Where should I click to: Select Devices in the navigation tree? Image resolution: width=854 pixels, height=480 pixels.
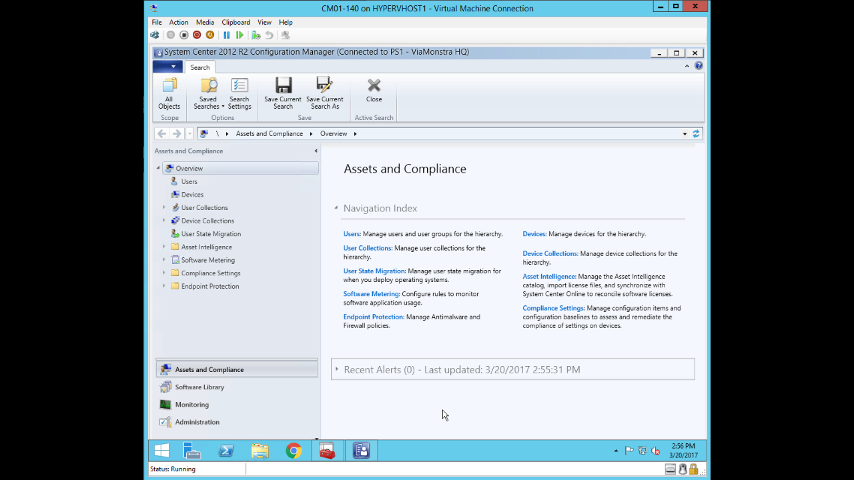(x=192, y=195)
